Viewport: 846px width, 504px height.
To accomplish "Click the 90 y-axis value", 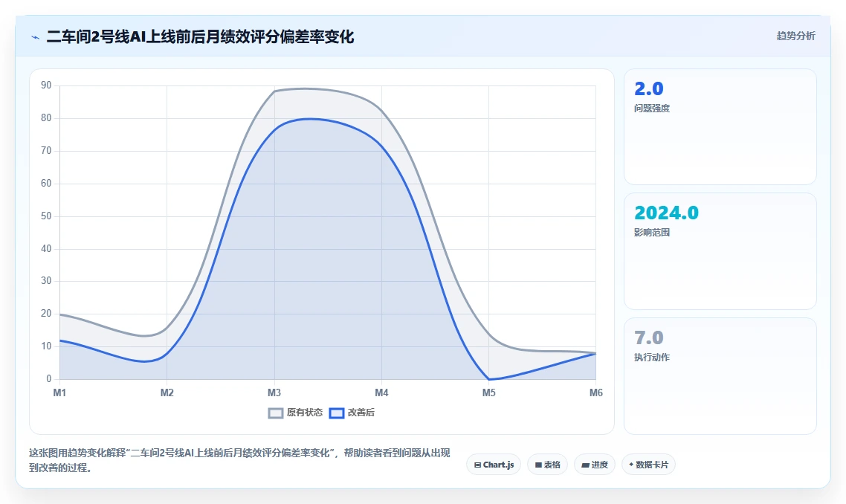I will coord(46,85).
